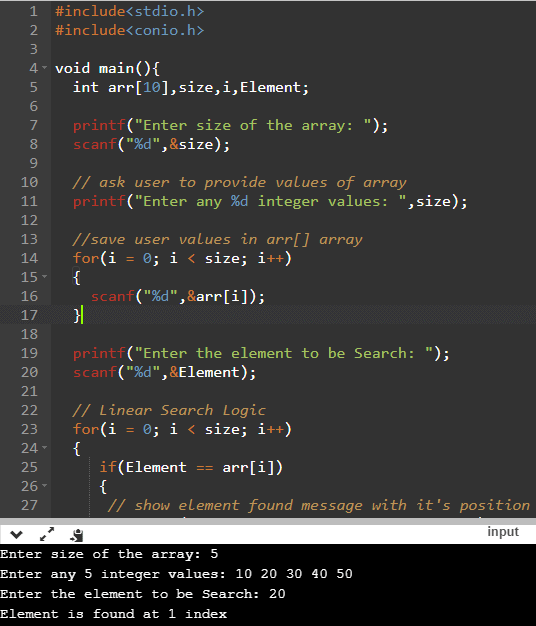The image size is (536, 626).
Task: Collapse the console with the chevron-down icon
Action: coord(16,534)
